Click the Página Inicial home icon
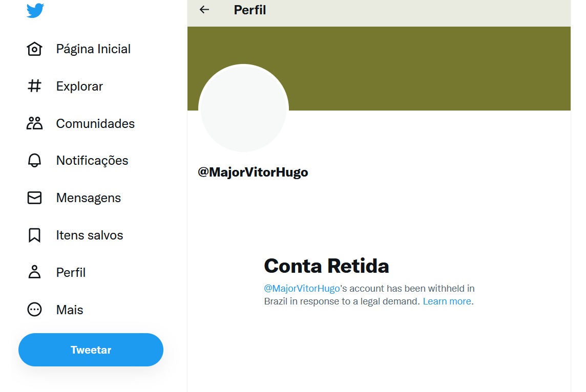This screenshot has height=392, width=586. pos(34,49)
